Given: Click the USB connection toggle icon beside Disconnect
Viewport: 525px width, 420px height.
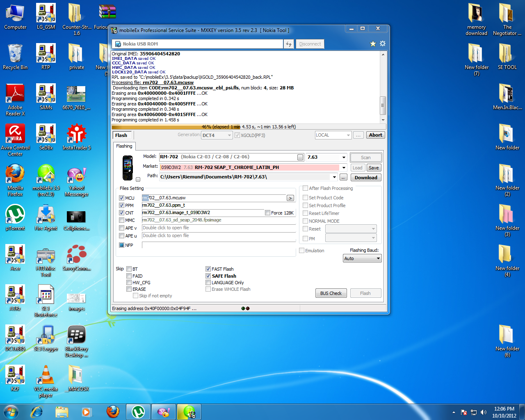Looking at the screenshot, I should 289,44.
